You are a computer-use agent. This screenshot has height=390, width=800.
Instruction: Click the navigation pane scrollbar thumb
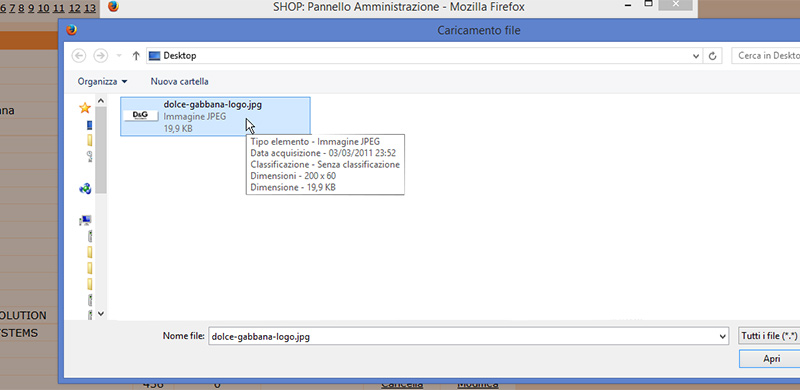click(101, 150)
